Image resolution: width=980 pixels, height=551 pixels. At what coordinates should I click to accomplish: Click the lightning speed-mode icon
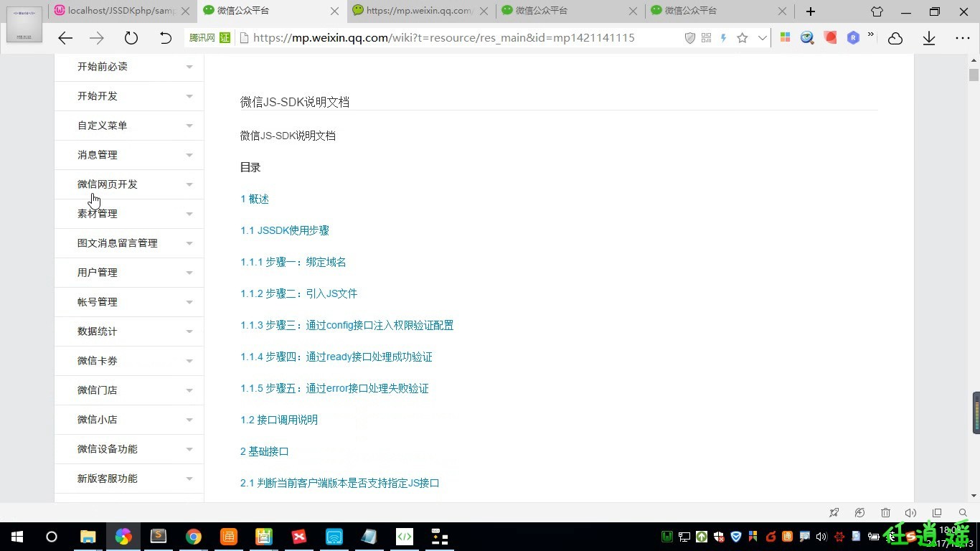tap(724, 38)
